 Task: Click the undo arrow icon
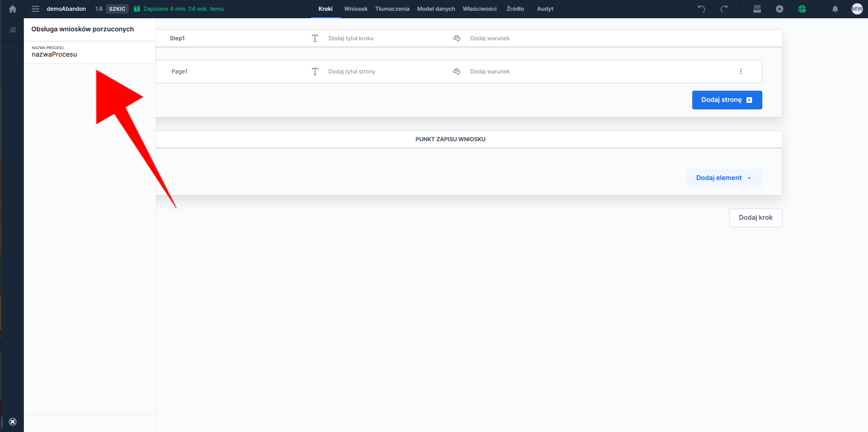[701, 9]
